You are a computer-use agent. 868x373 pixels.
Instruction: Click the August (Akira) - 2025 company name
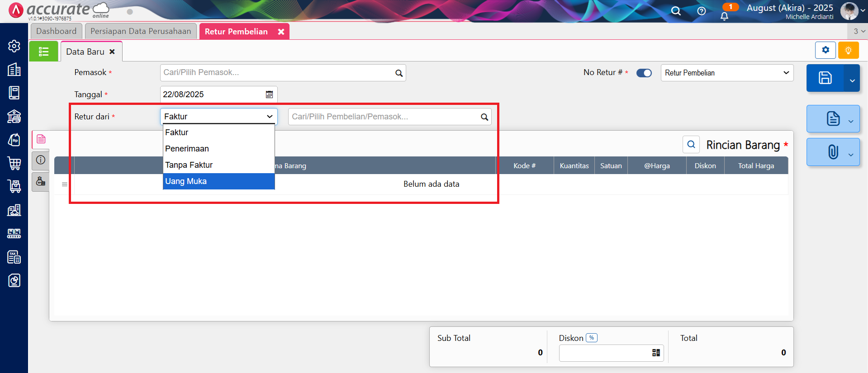[x=790, y=8]
